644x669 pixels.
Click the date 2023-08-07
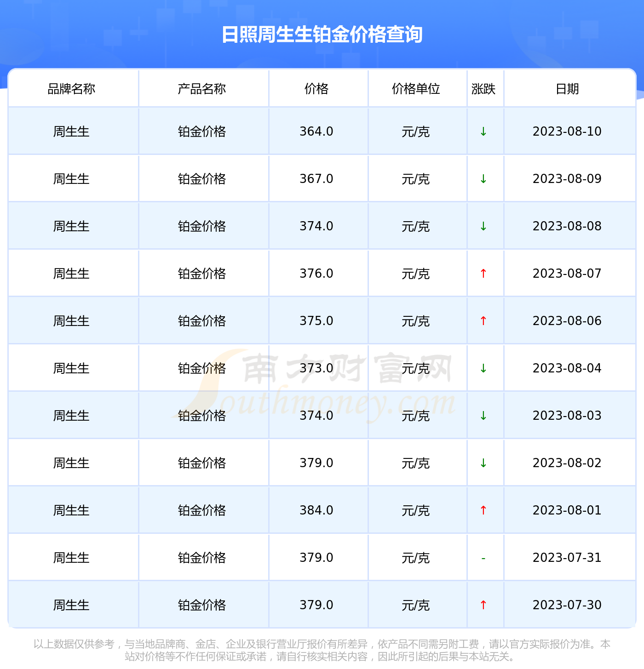567,274
